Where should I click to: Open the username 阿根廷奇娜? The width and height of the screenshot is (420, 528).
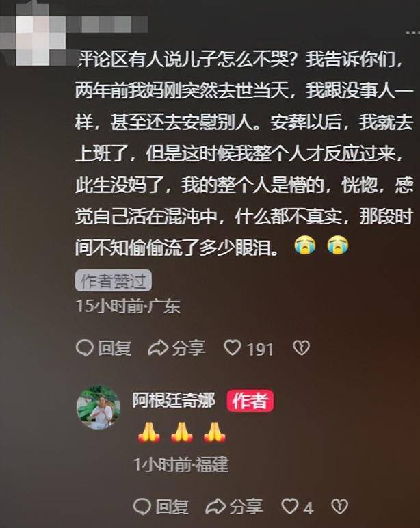coord(174,400)
